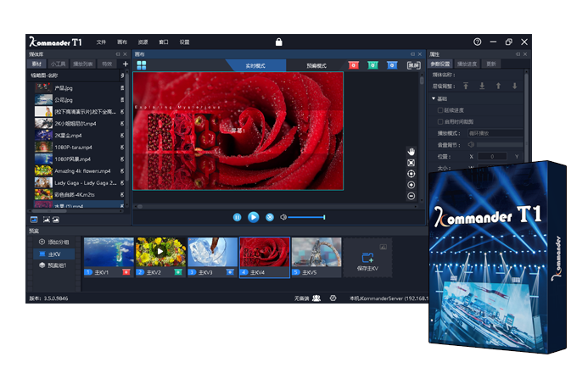Screen dimensions: 588x368
Task: Click the pan hand tool on canvas
Action: 412,150
